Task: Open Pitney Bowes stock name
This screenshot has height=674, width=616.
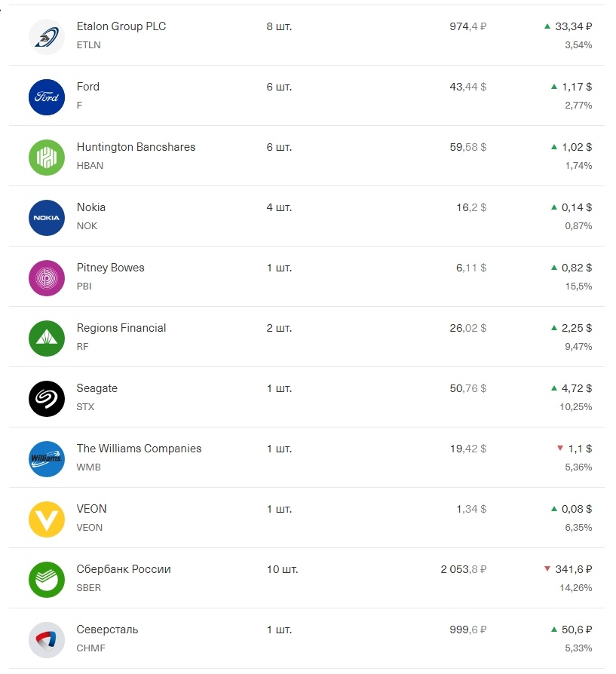Action: point(111,268)
